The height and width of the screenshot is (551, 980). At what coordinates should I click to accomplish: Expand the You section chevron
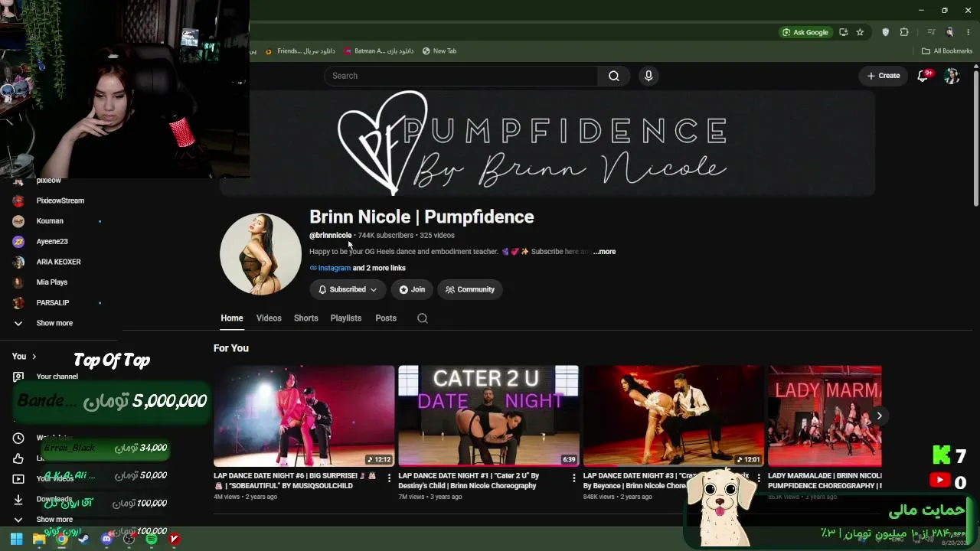click(34, 357)
